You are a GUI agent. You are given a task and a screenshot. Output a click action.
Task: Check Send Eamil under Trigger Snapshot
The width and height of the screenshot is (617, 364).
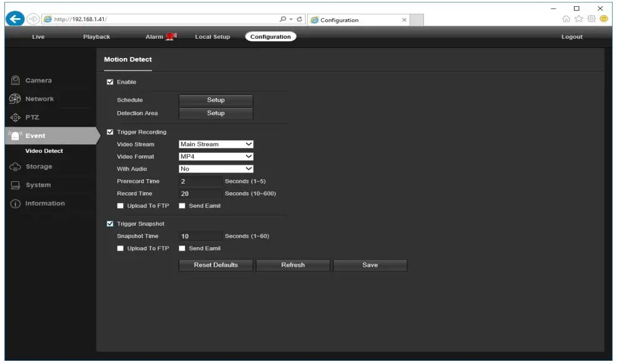182,248
